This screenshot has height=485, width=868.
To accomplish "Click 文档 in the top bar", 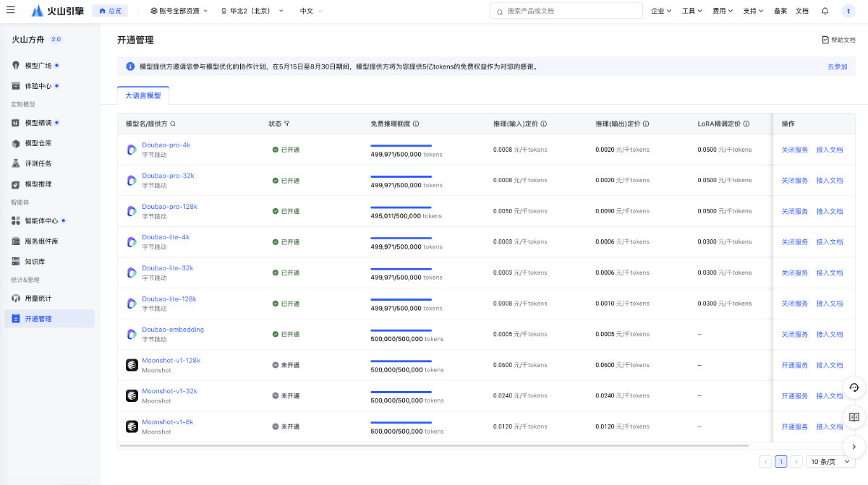I will [802, 11].
